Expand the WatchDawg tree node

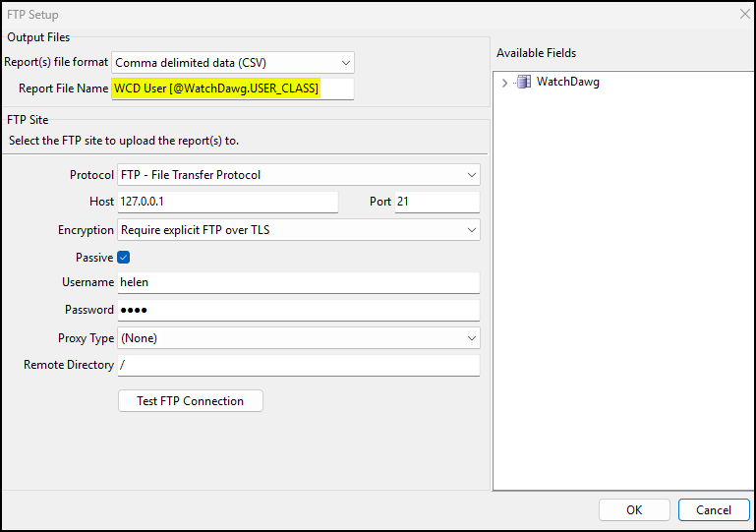click(x=504, y=83)
